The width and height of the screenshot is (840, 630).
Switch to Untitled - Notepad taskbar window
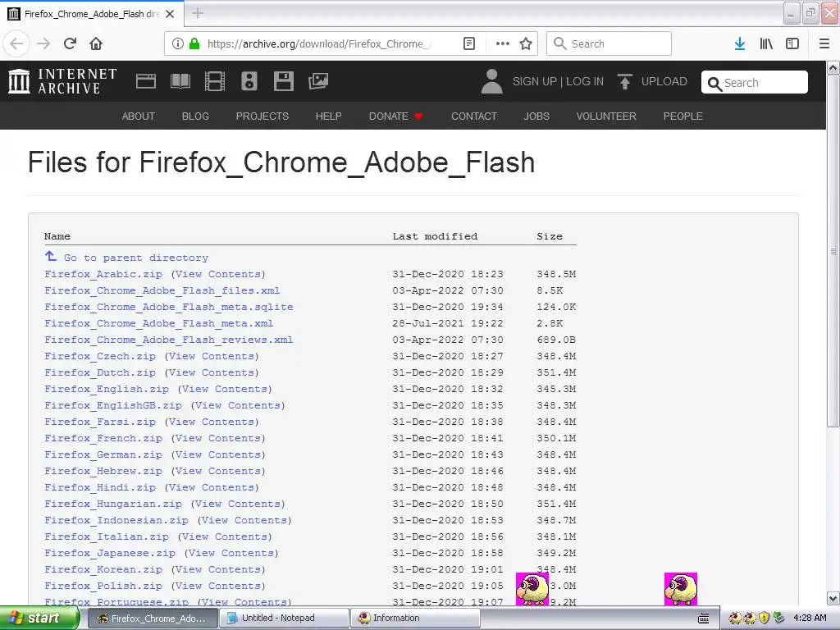(x=285, y=618)
